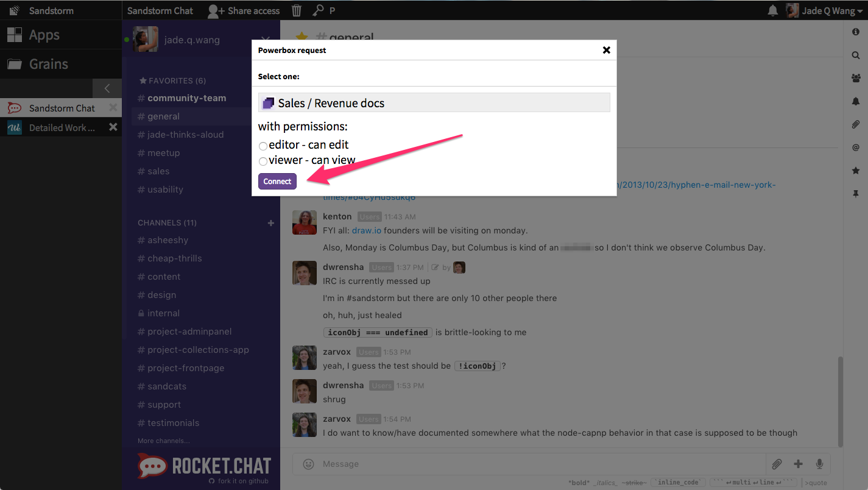Screen dimensions: 868x490
Task: Click the trash can icon in top bar
Action: [297, 10]
